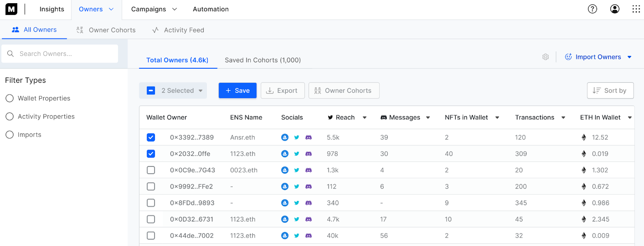Click OpenSea icon for 0x3392..7389
The height and width of the screenshot is (246, 644).
coord(285,137)
